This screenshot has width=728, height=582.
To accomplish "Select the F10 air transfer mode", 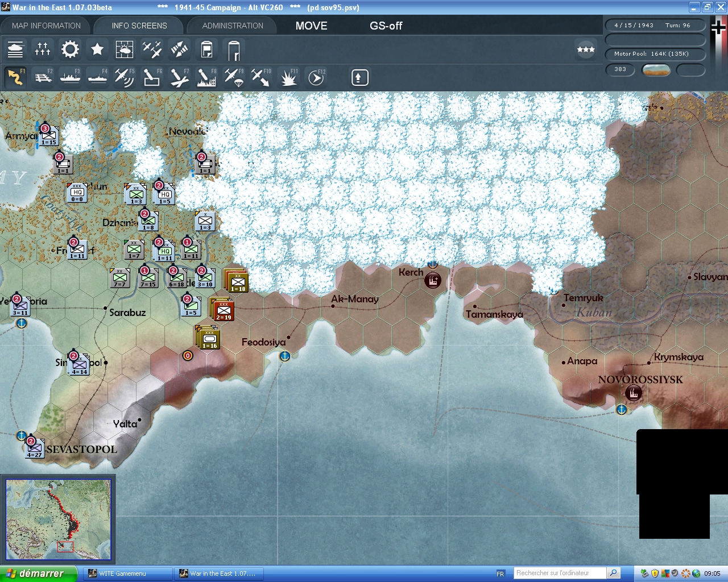I will [x=261, y=77].
